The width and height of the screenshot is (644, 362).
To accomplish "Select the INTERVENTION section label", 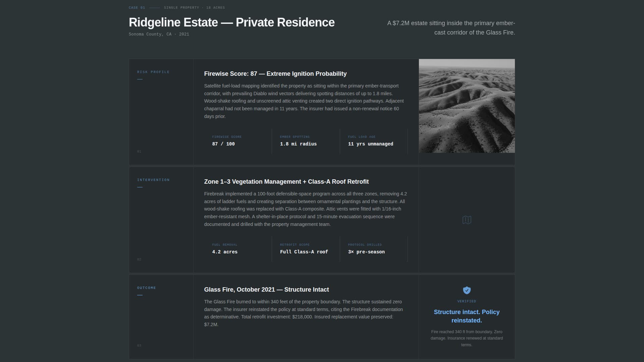I will point(153,180).
